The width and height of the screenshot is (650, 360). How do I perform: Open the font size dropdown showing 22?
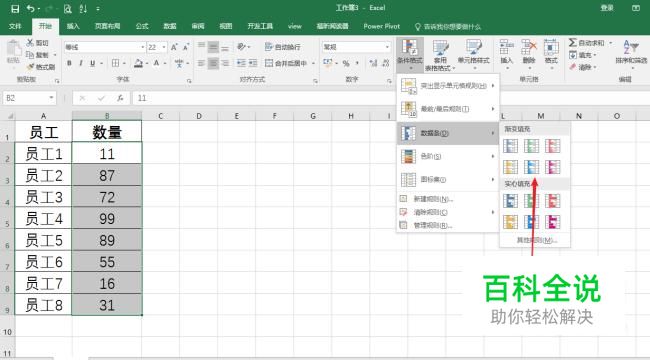pyautogui.click(x=164, y=47)
